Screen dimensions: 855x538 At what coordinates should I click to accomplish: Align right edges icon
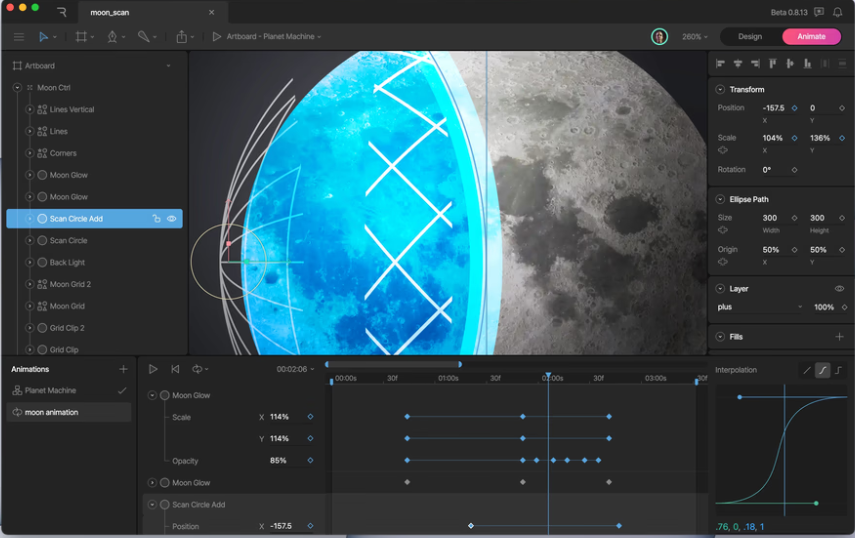tap(755, 64)
